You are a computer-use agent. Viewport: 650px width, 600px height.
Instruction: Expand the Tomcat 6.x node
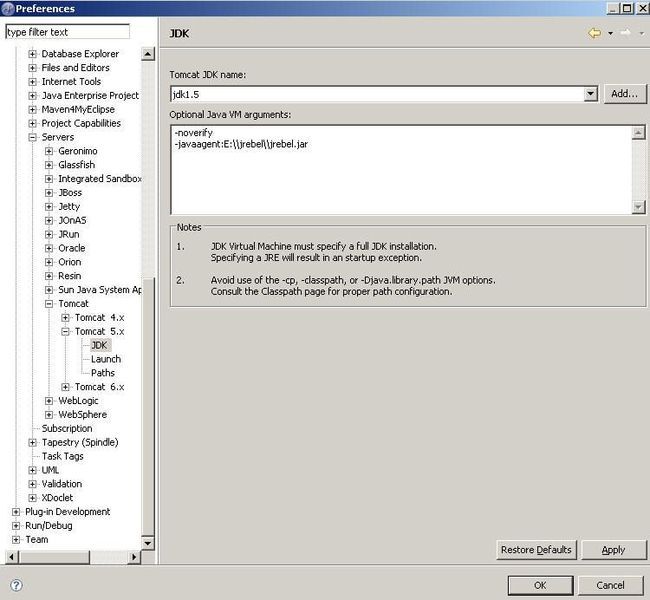(65, 387)
